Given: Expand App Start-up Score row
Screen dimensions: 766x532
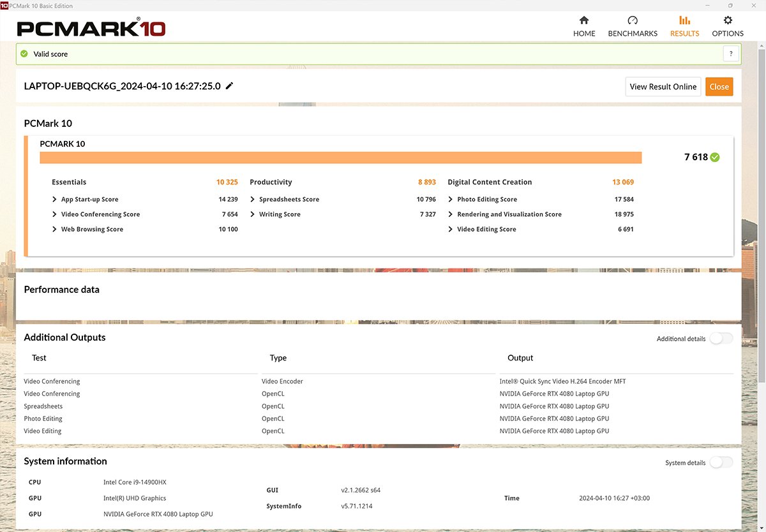Looking at the screenshot, I should coord(55,200).
